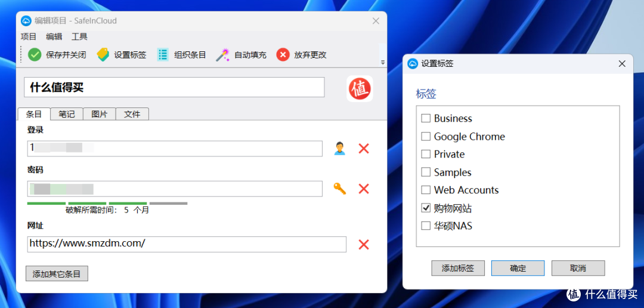
Task: Open the 编辑 menu
Action: (54, 36)
